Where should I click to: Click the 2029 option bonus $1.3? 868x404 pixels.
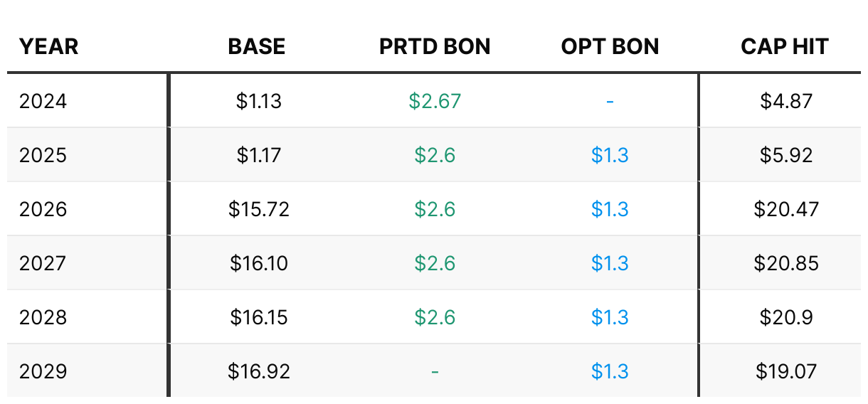click(x=610, y=371)
